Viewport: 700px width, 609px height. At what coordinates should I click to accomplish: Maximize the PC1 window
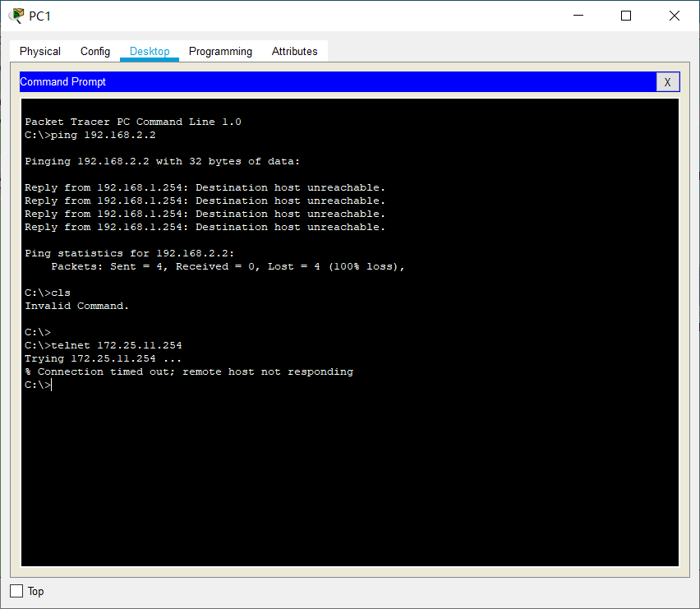(x=626, y=16)
